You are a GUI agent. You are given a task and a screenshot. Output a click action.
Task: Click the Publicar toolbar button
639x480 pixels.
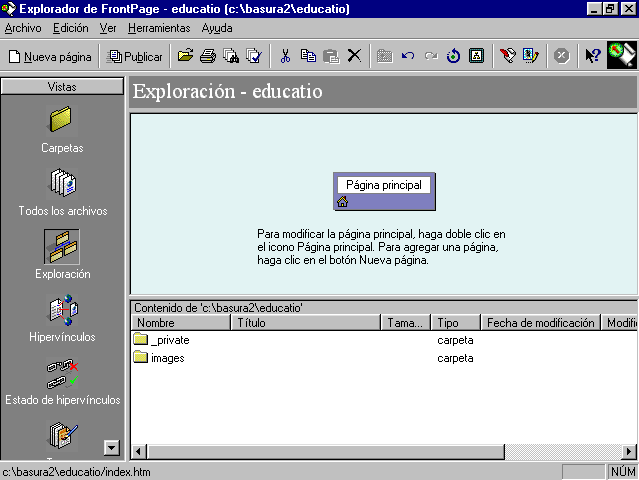point(135,56)
